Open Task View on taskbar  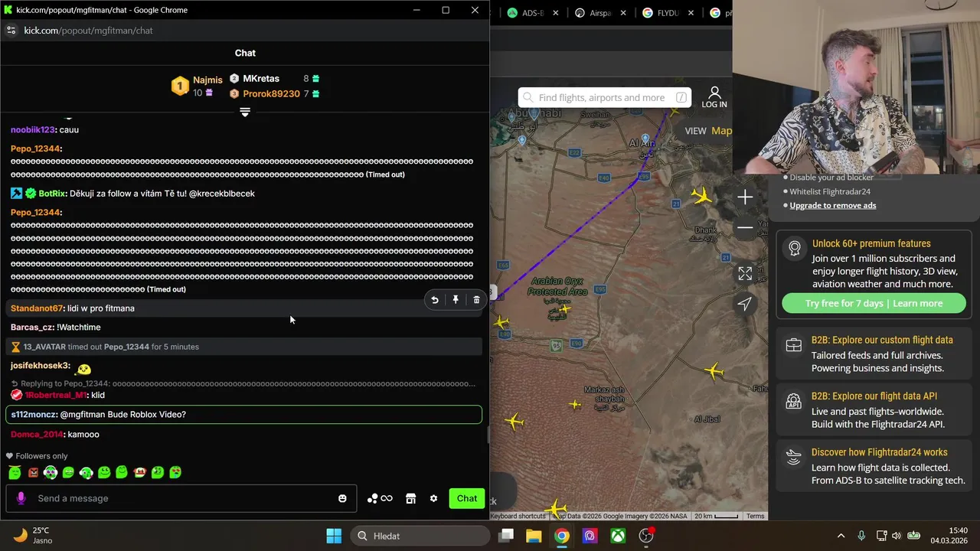click(506, 536)
